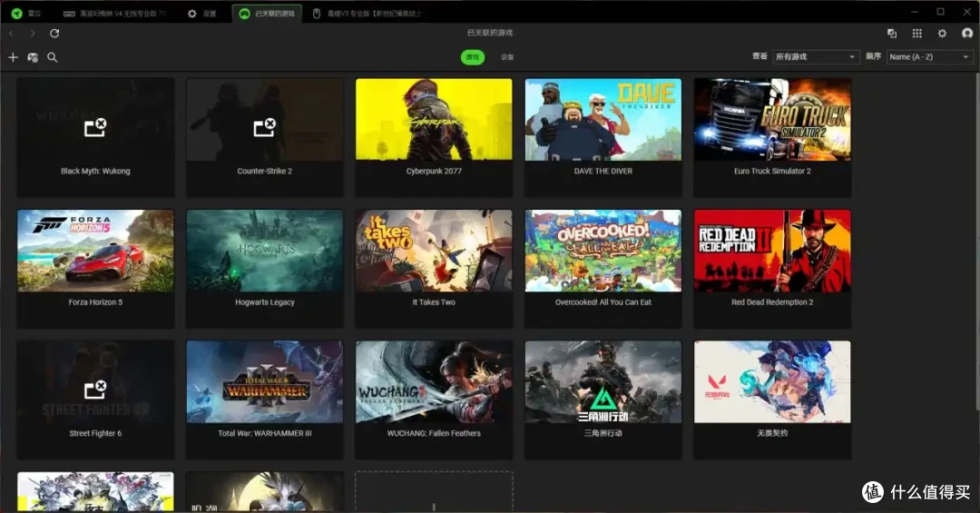Open the Hogwarts Legacy cover image
980x513 pixels.
click(264, 251)
